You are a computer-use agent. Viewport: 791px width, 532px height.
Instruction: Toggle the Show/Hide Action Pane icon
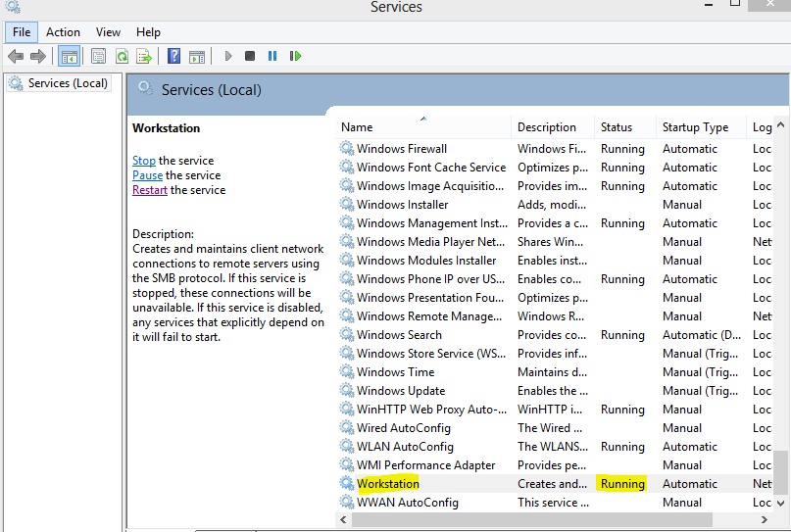point(197,56)
